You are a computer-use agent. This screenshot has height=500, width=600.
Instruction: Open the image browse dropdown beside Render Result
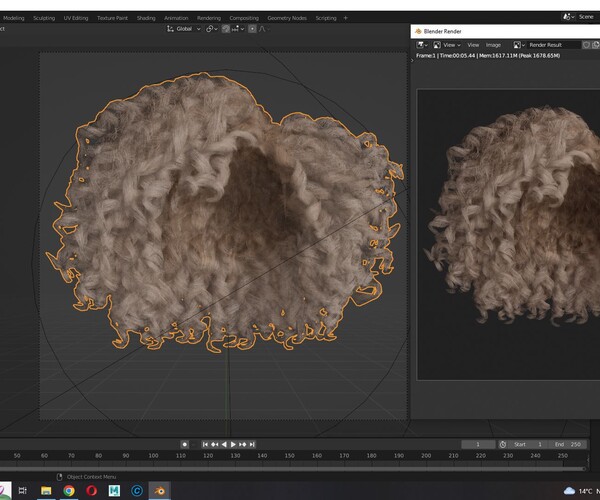click(519, 45)
